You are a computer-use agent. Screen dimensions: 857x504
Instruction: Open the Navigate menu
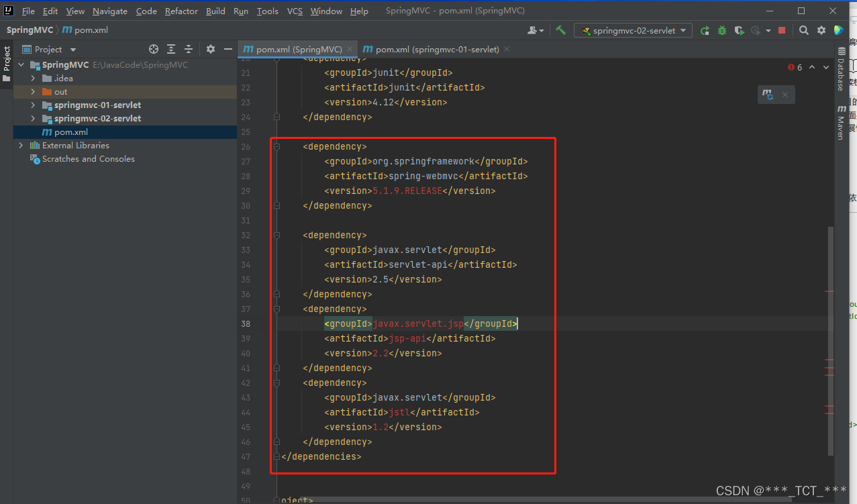point(110,11)
